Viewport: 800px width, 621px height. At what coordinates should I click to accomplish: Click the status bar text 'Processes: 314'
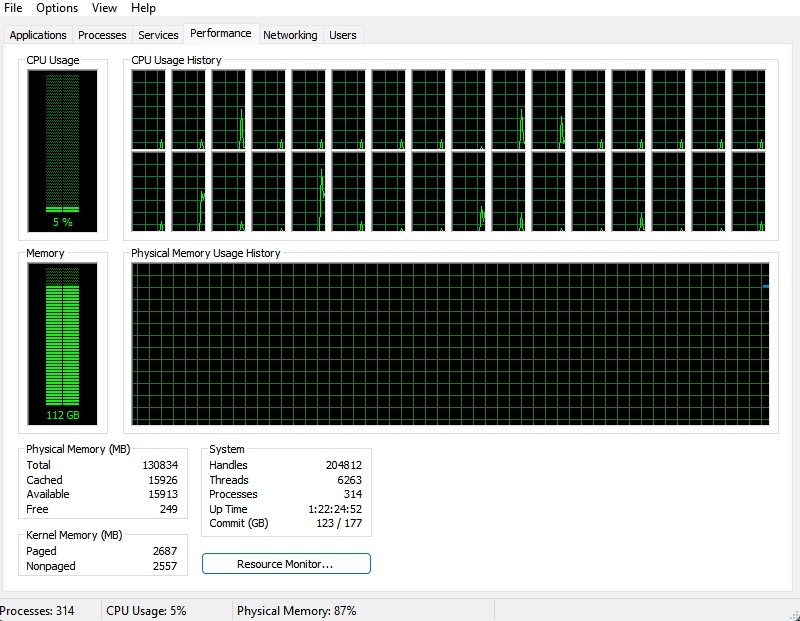click(x=37, y=611)
